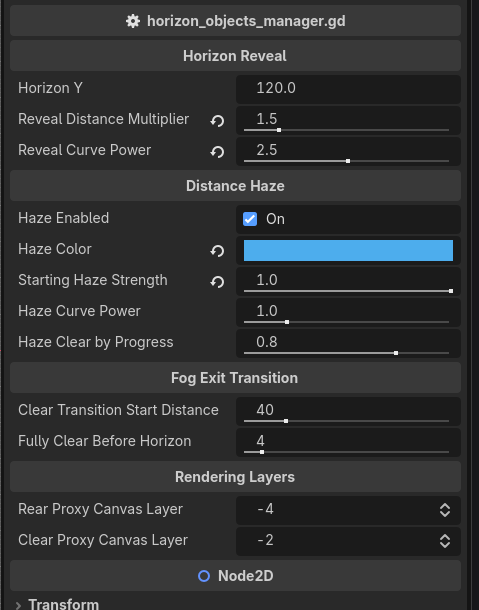Click the gear icon beside horizon_objects_manager.gd
This screenshot has width=479, height=610.
[133, 21]
